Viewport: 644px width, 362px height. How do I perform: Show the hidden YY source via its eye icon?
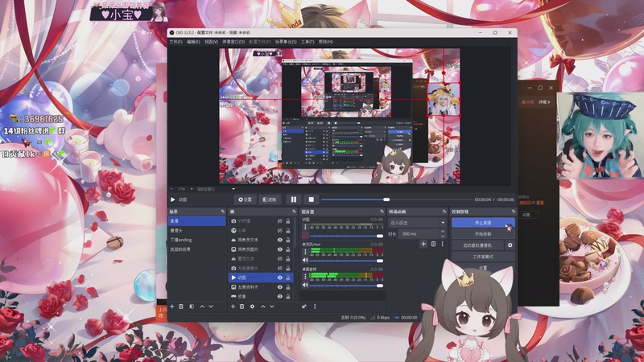279,220
